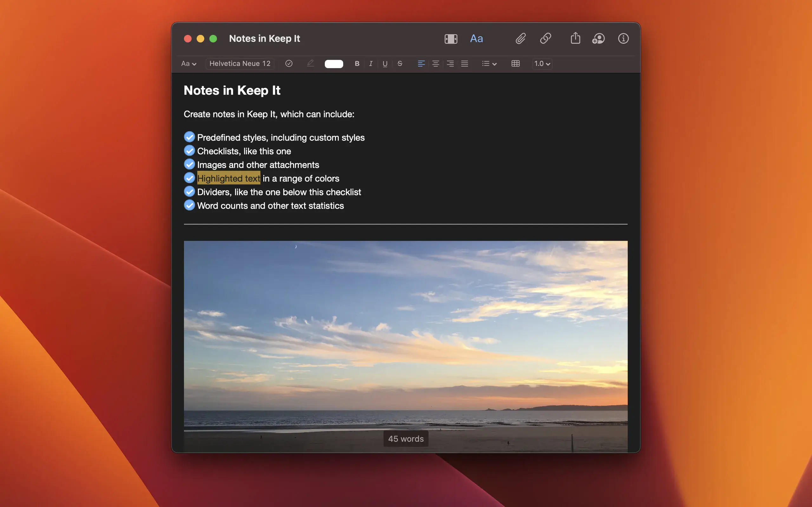Open the Aa styles dropdown

coord(189,63)
